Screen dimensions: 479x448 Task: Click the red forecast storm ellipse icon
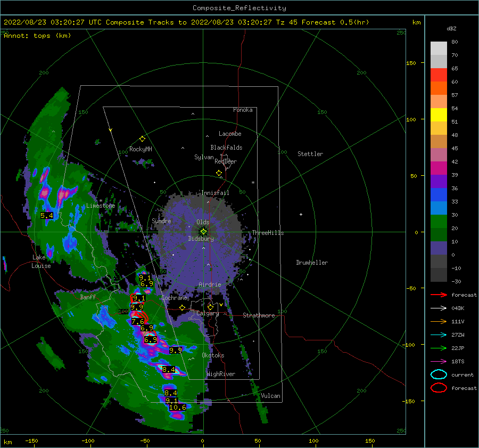tap(439, 388)
